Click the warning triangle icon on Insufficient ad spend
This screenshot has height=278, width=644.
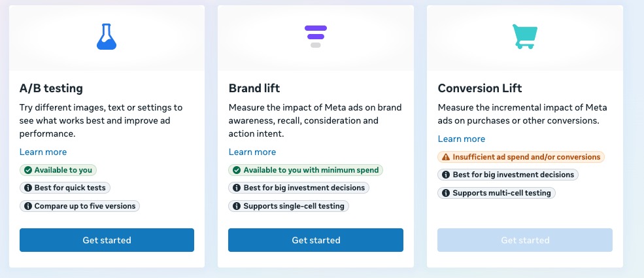click(446, 157)
